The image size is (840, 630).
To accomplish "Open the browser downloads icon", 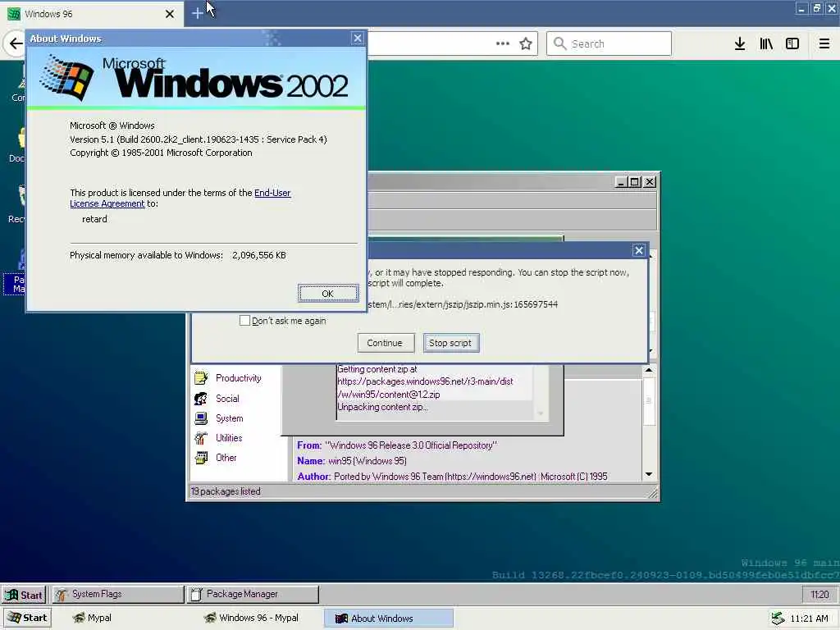I will pos(740,44).
